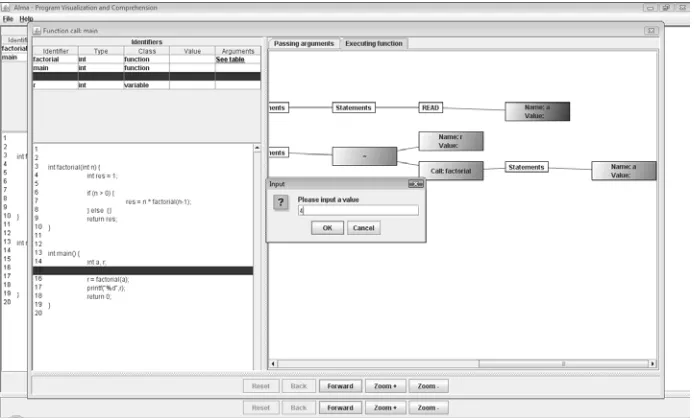The height and width of the screenshot is (420, 694).
Task: Click Cancel in the Input dialog
Action: (363, 228)
